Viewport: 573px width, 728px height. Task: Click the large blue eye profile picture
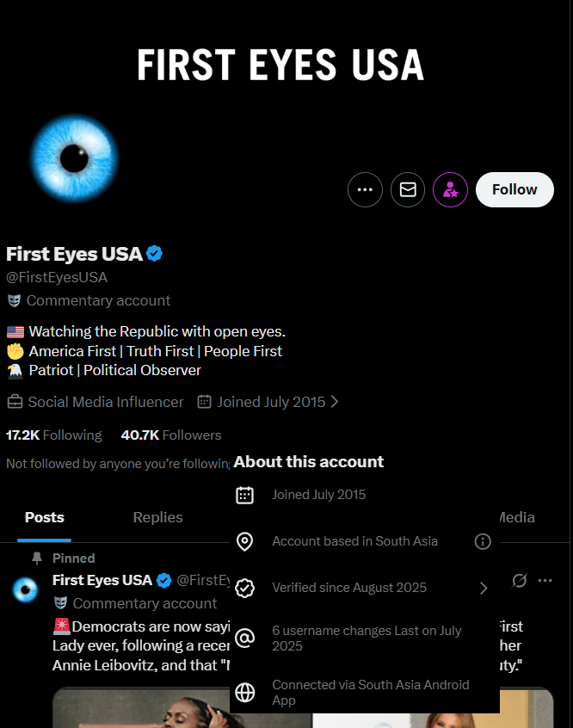coord(74,158)
